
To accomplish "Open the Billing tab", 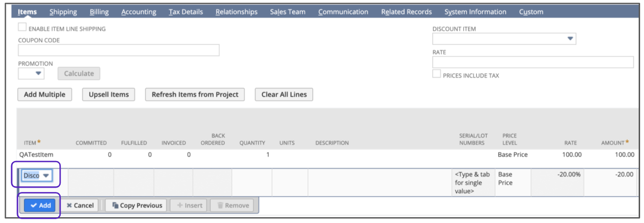I will coord(99,12).
